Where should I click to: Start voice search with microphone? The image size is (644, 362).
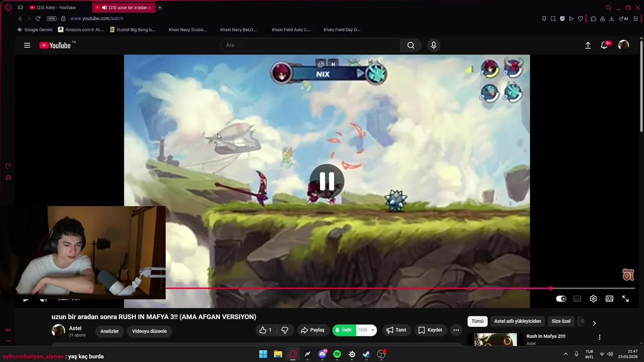click(x=434, y=45)
